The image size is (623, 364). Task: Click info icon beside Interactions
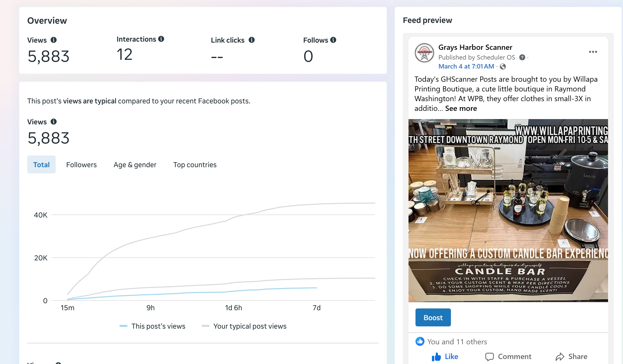[x=161, y=39]
